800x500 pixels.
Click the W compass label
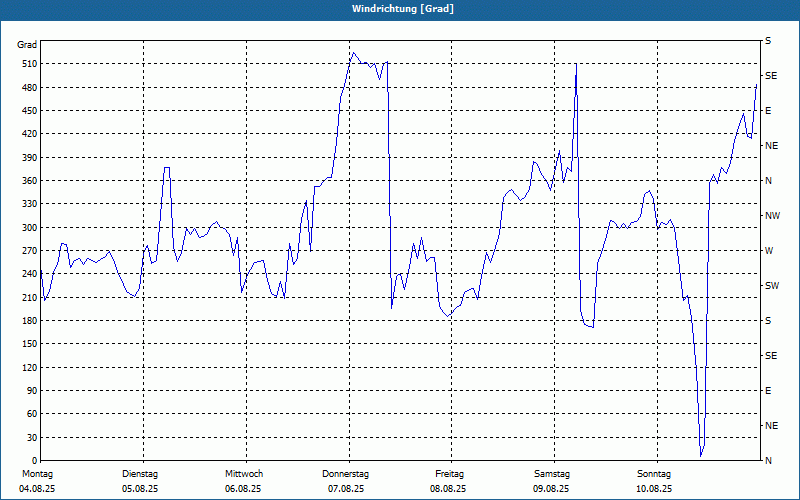coord(769,251)
